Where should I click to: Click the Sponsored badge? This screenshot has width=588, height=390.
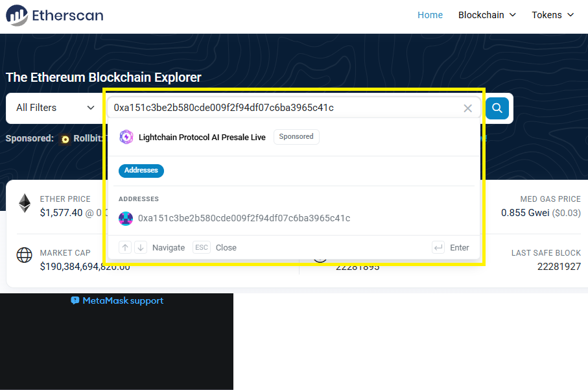(x=296, y=137)
